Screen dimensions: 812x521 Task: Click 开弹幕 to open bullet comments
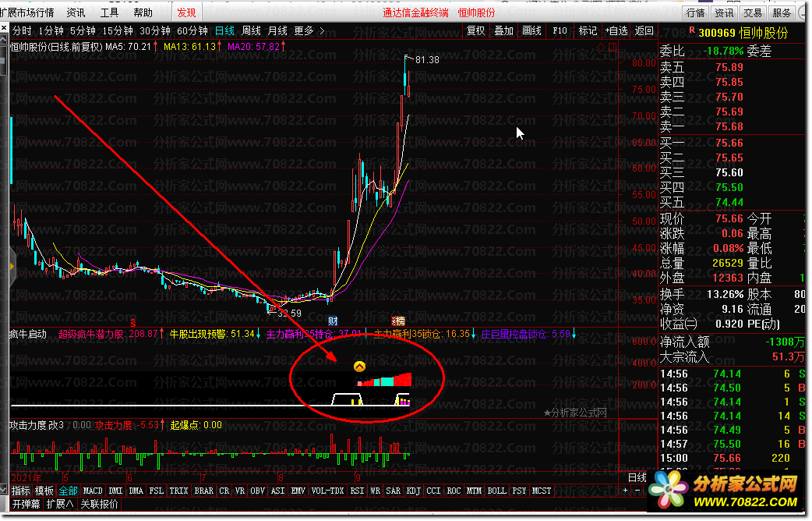26,504
